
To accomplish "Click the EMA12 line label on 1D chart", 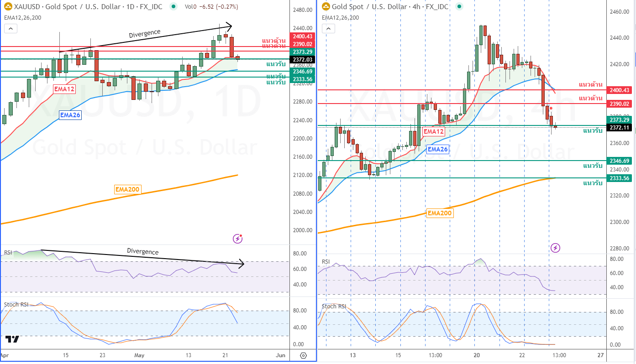I will (64, 89).
